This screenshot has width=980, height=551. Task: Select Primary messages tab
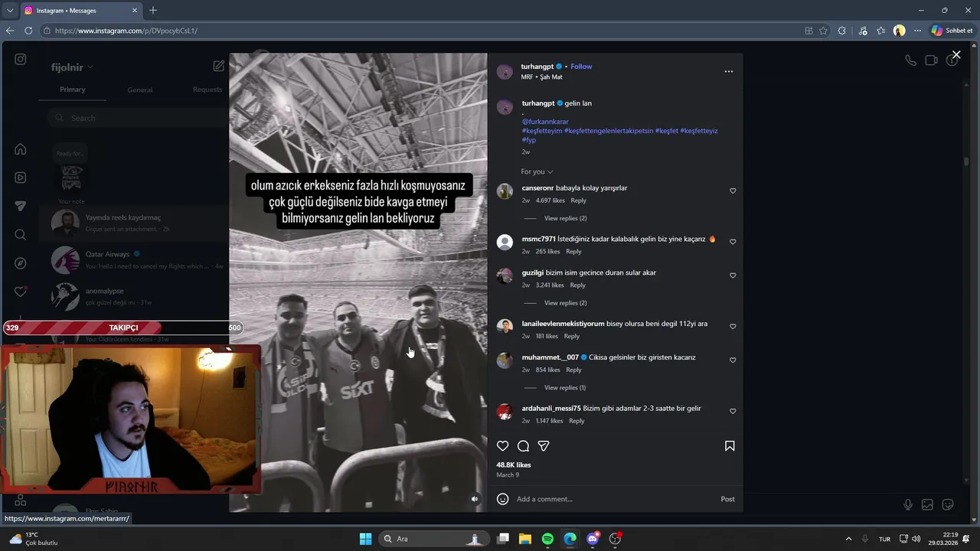(x=73, y=90)
